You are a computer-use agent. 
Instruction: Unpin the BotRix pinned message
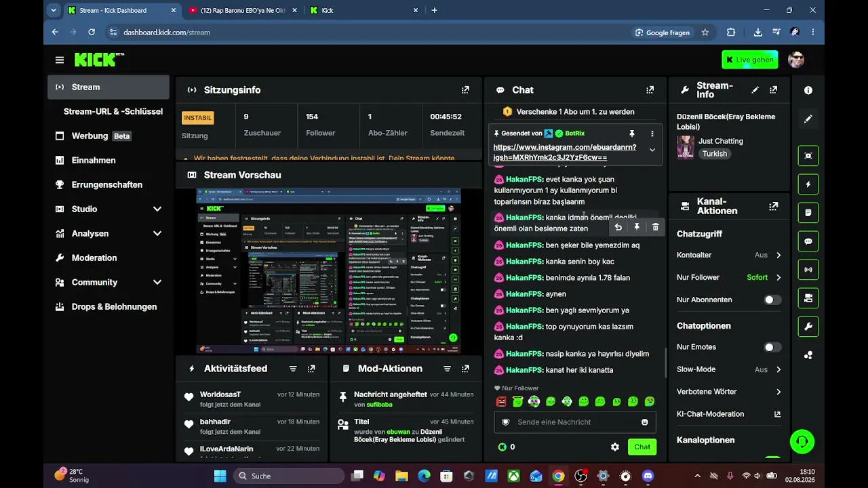pyautogui.click(x=632, y=134)
